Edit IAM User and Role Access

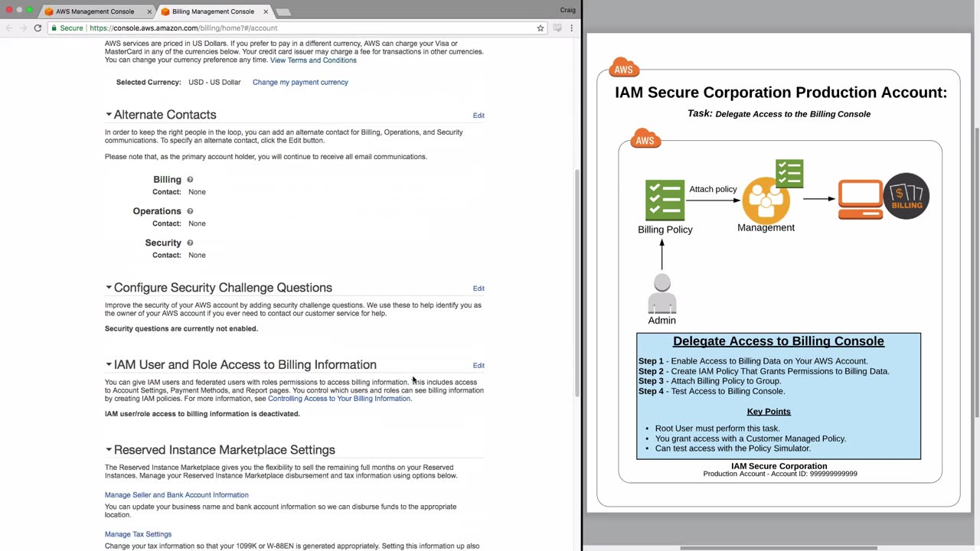coord(479,366)
